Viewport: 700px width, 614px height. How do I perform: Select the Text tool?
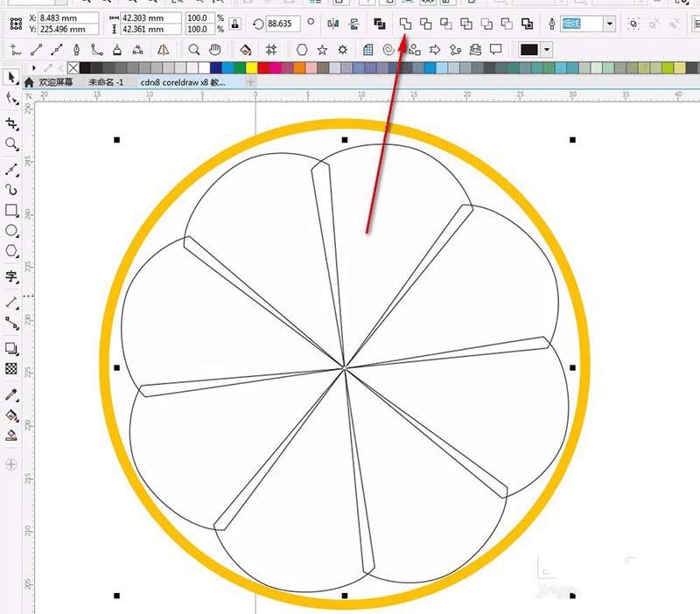point(11,276)
